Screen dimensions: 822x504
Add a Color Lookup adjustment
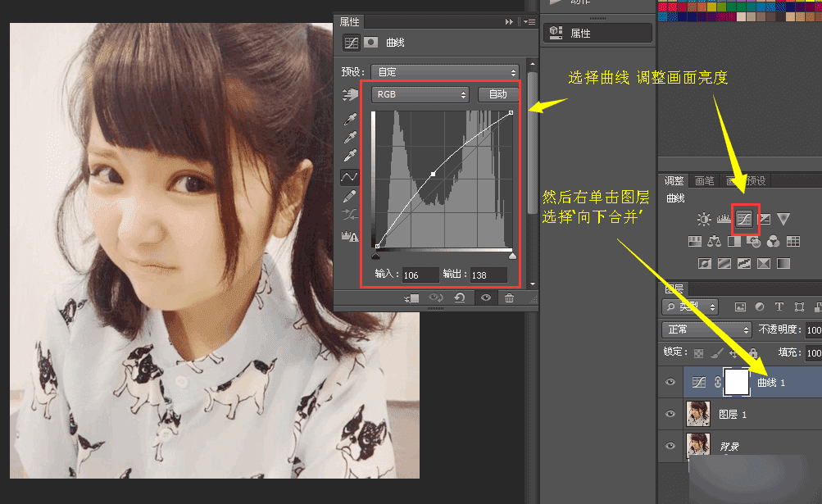pyautogui.click(x=793, y=241)
